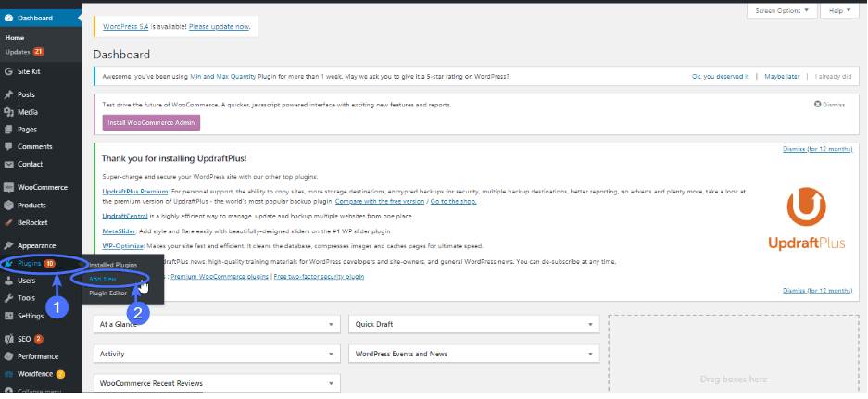Click Maybe later link
Screen dimensions: 868x399
pyautogui.click(x=782, y=76)
